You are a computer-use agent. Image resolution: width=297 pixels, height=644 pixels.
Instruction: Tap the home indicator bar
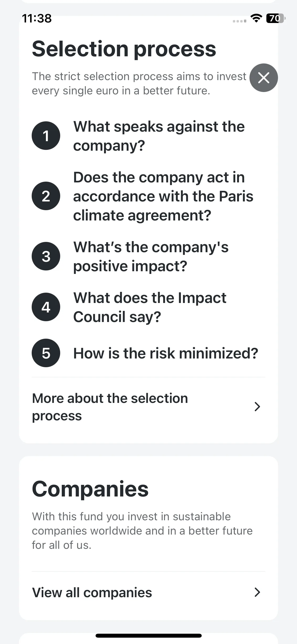pyautogui.click(x=148, y=636)
